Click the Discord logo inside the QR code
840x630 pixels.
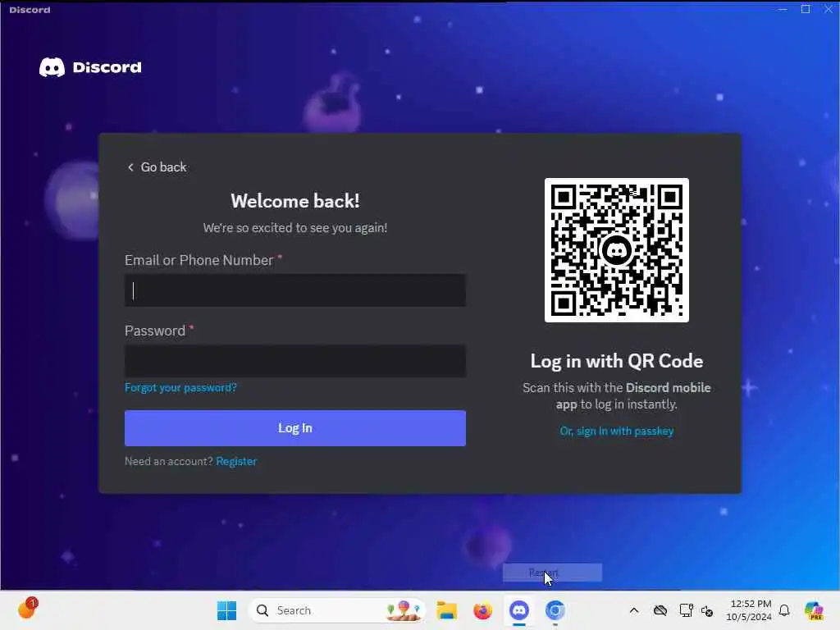pyautogui.click(x=617, y=250)
